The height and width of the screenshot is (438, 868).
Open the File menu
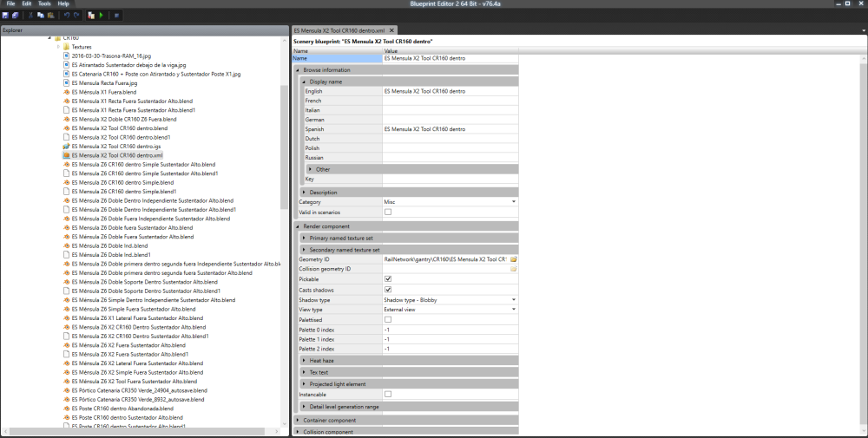tap(10, 3)
